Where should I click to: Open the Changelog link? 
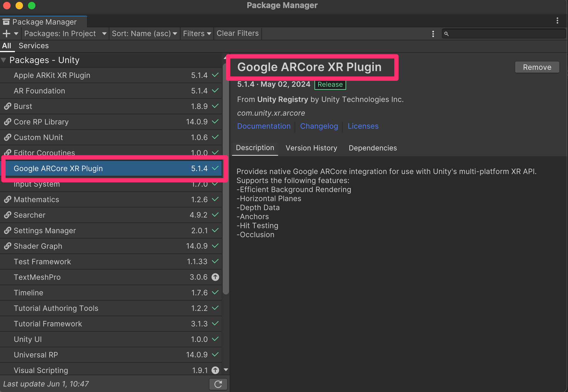(319, 126)
